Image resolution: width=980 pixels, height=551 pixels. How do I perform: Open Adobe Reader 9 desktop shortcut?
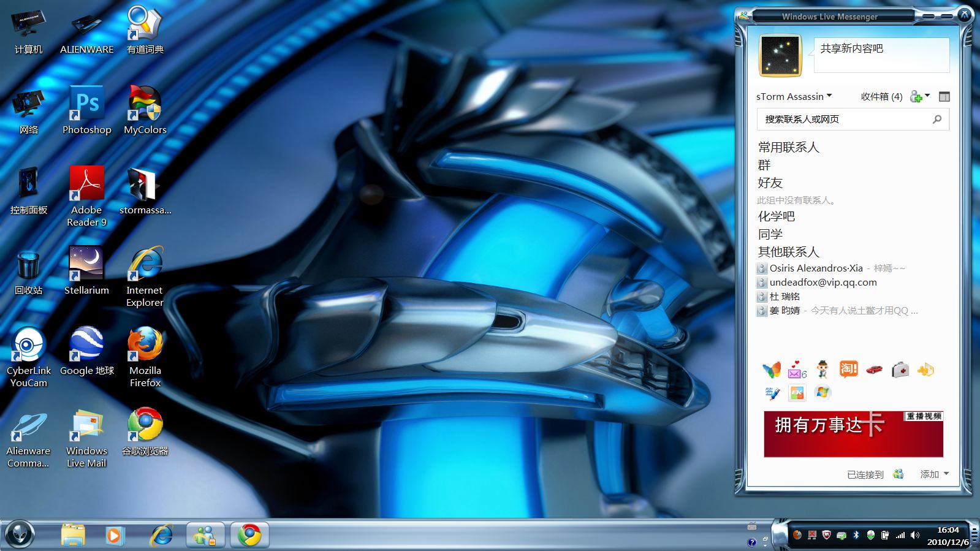87,196
